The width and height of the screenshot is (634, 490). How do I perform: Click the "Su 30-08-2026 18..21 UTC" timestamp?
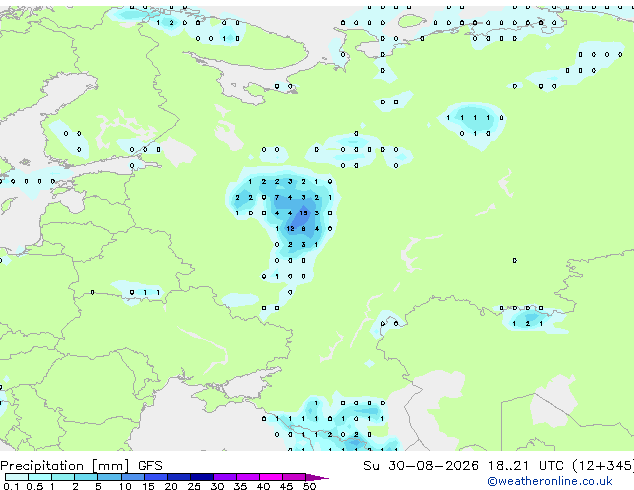click(463, 466)
